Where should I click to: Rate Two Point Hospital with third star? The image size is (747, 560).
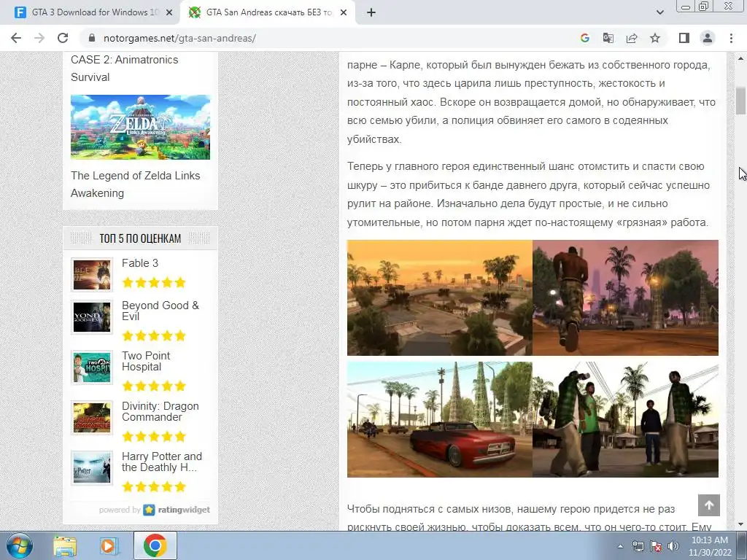click(x=153, y=386)
